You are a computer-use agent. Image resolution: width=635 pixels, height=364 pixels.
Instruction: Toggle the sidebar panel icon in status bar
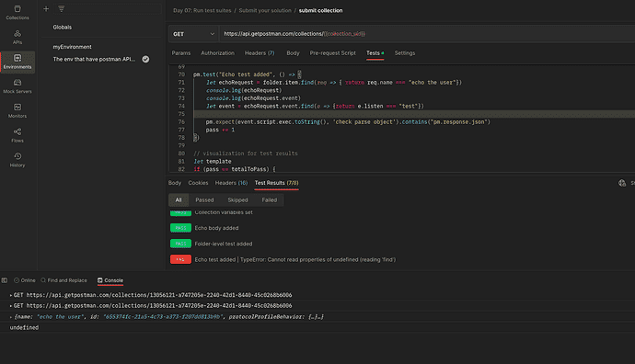(5, 280)
